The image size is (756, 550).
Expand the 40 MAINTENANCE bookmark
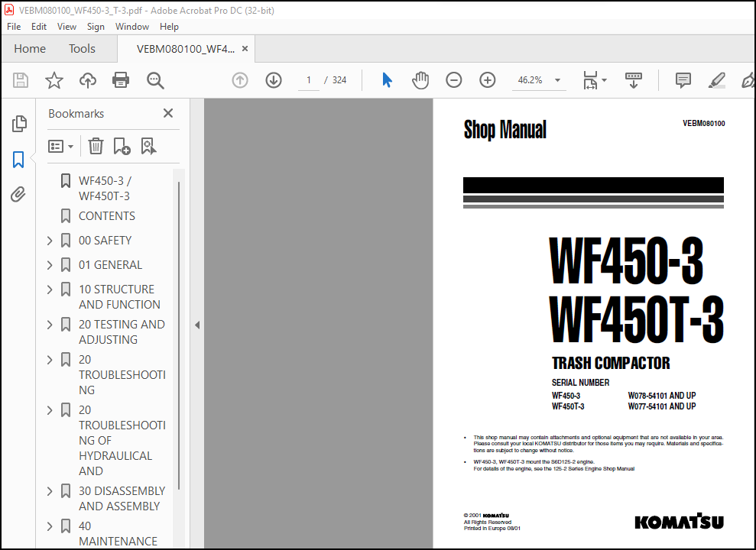50,526
